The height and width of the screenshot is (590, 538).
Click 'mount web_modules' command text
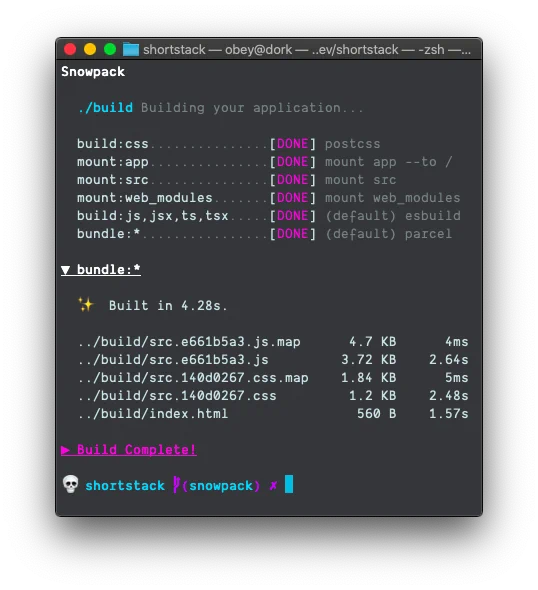click(392, 198)
